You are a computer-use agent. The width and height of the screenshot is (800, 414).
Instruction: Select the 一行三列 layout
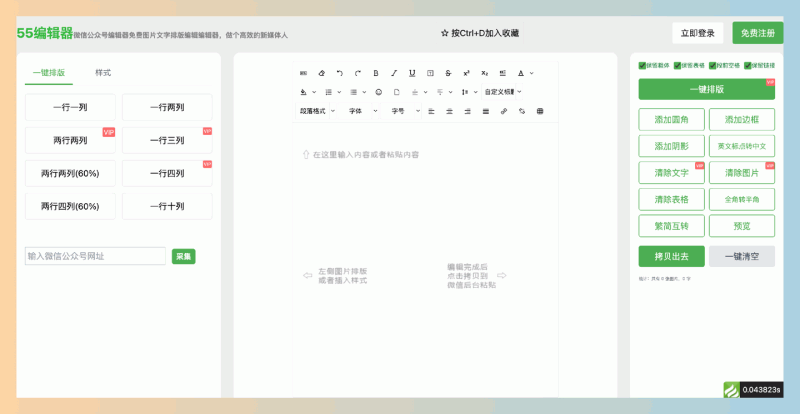pyautogui.click(x=167, y=140)
